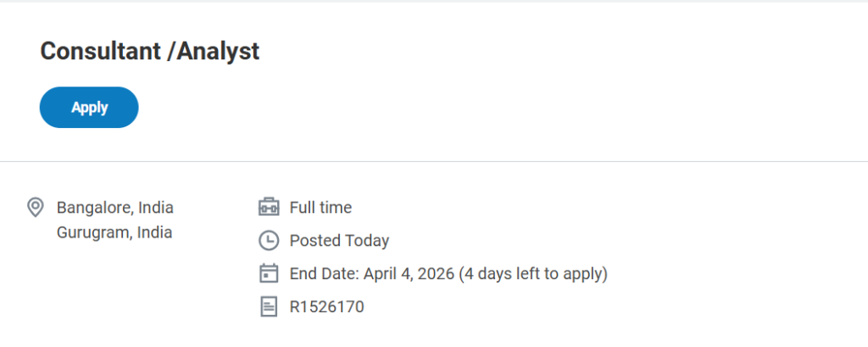
Task: Click the location pin icon
Action: 36,207
